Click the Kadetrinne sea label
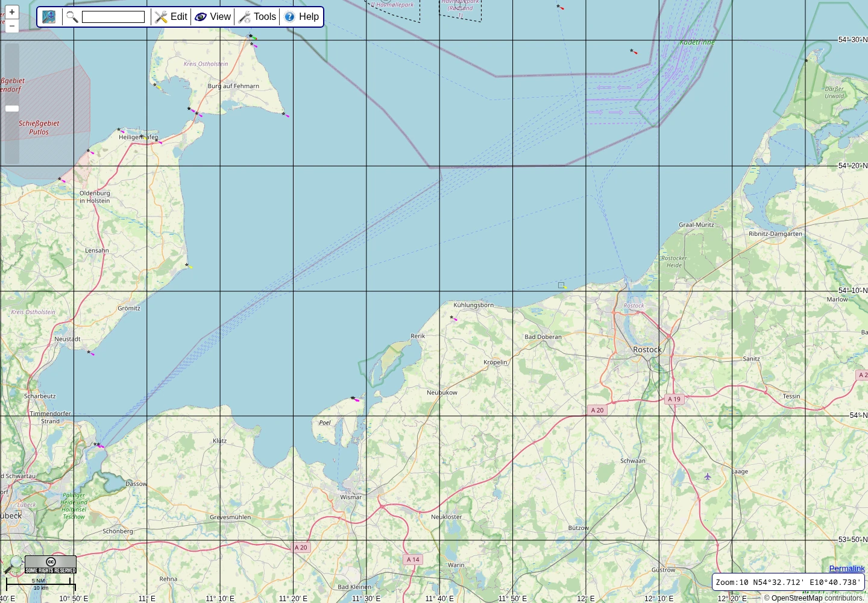 click(697, 42)
